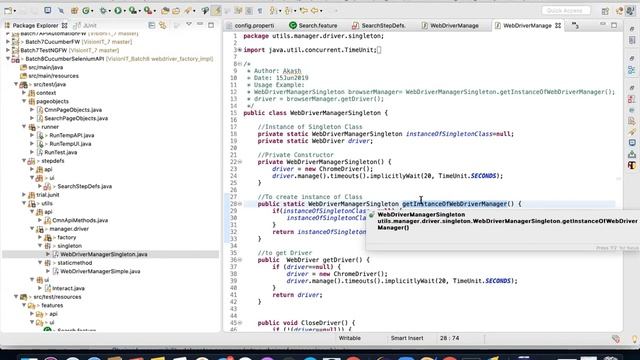Collapse the src/test/java source folder
Screen dimensions: 640x360
[16, 84]
